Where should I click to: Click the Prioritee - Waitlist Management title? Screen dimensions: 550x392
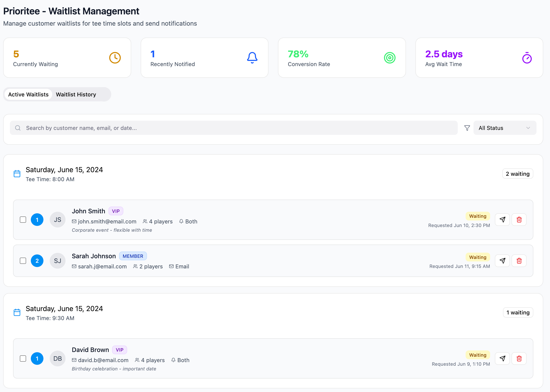click(71, 11)
